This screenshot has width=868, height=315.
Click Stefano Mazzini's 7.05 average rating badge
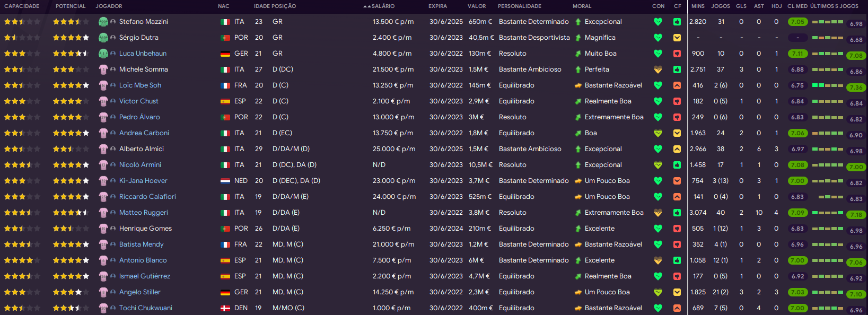click(x=797, y=22)
